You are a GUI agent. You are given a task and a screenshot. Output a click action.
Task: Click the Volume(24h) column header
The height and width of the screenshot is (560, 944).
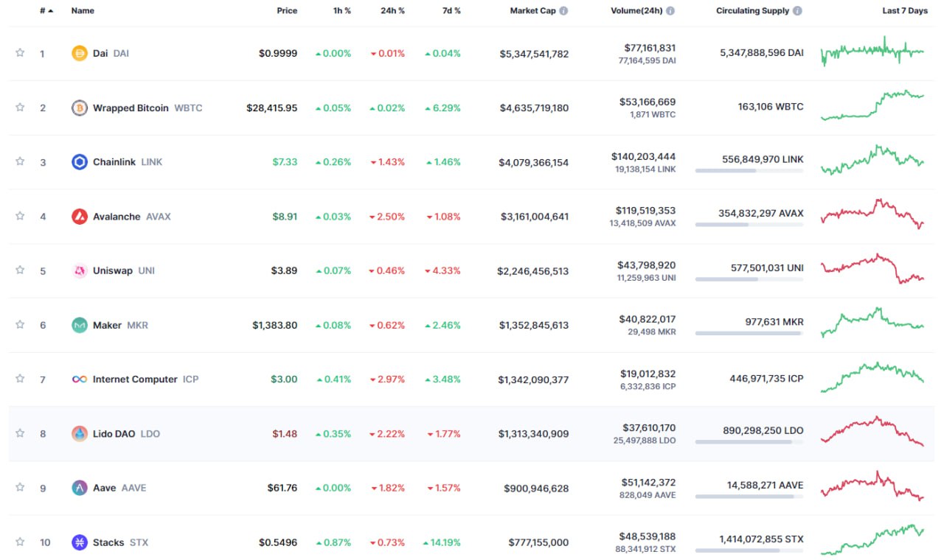tap(636, 11)
